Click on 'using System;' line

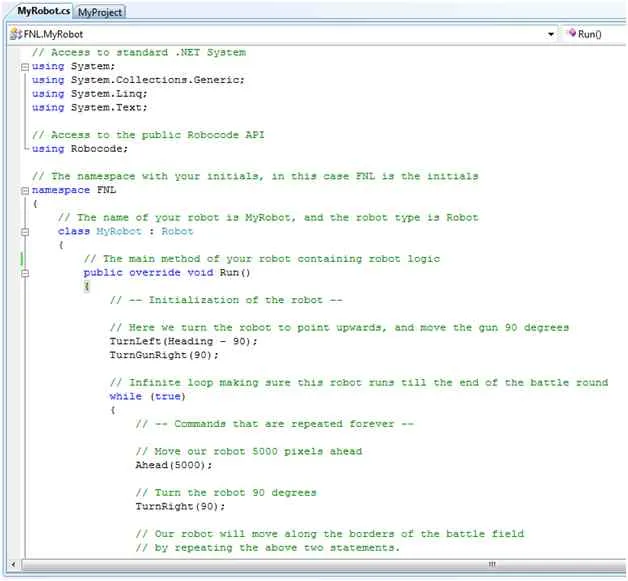pyautogui.click(x=73, y=66)
